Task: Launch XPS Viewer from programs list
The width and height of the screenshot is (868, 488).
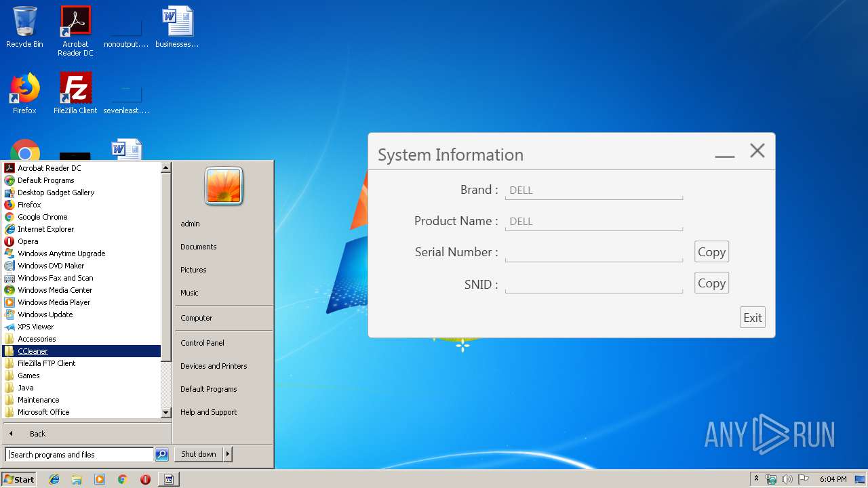Action: coord(81,327)
